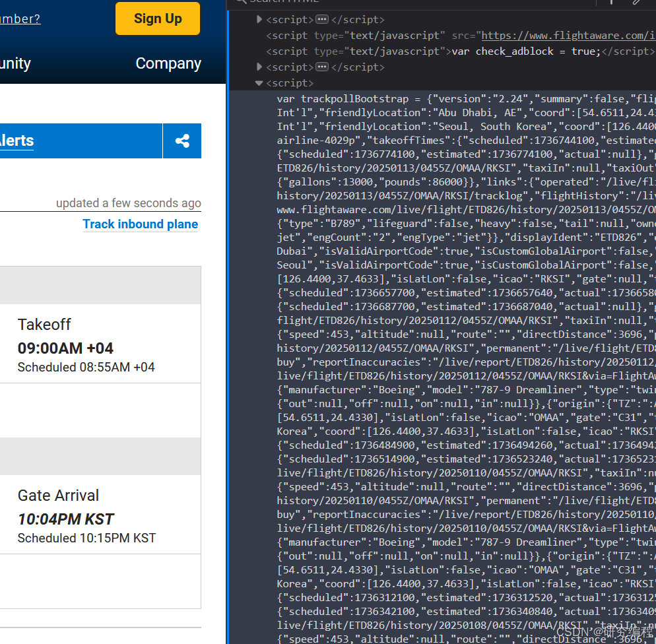Collapse the open script node with trackpollBootstrap
This screenshot has height=644, width=656.
[x=259, y=82]
